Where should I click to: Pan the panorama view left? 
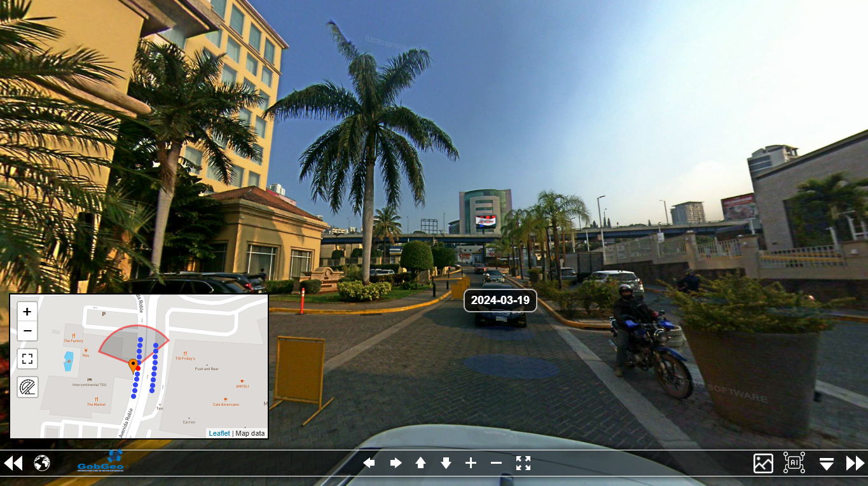tap(369, 463)
